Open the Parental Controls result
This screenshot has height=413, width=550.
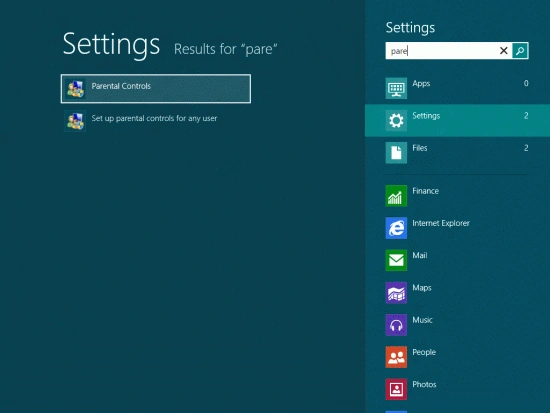click(156, 89)
